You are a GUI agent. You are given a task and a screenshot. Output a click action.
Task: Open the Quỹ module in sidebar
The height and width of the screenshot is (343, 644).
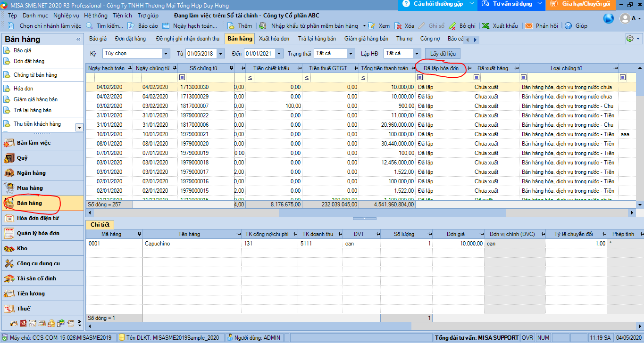(42, 158)
